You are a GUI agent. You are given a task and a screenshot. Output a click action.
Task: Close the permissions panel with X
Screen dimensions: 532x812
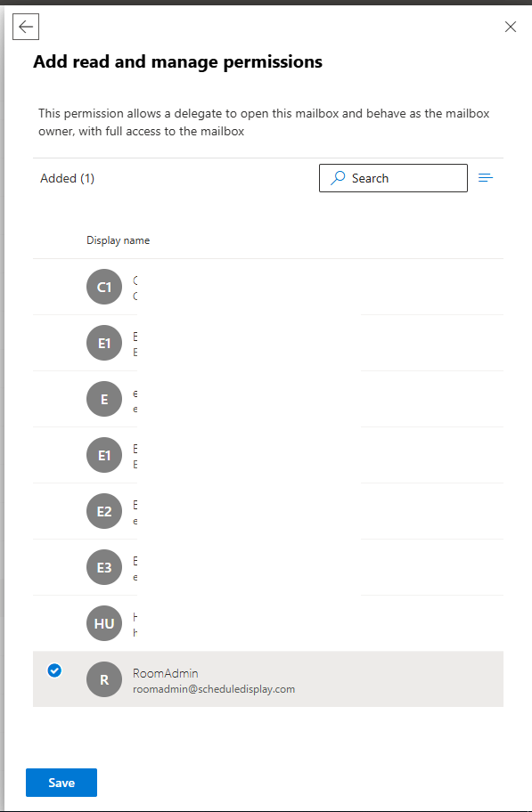(511, 27)
